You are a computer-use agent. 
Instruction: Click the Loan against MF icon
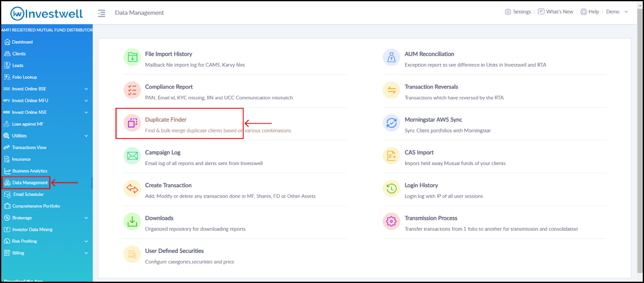point(7,124)
